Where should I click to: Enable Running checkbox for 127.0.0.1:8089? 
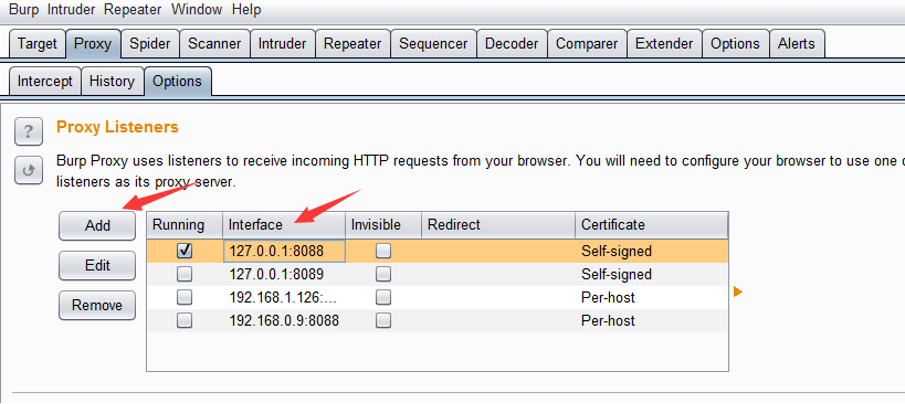pyautogui.click(x=185, y=274)
